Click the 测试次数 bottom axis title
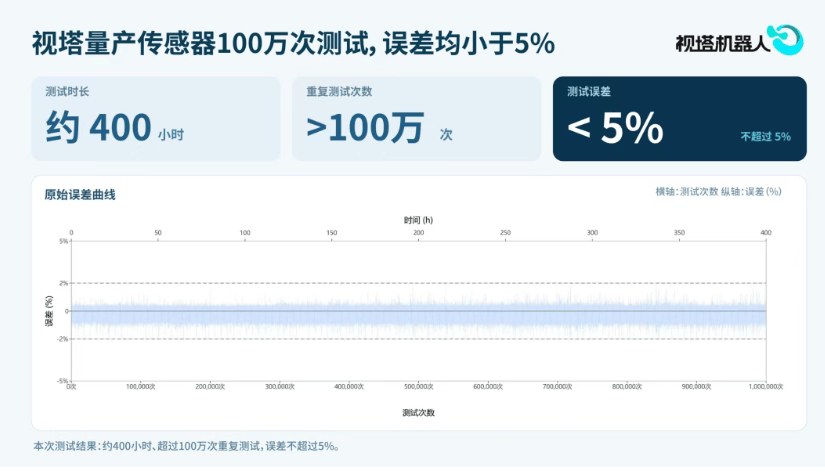The height and width of the screenshot is (475, 825). pyautogui.click(x=418, y=413)
